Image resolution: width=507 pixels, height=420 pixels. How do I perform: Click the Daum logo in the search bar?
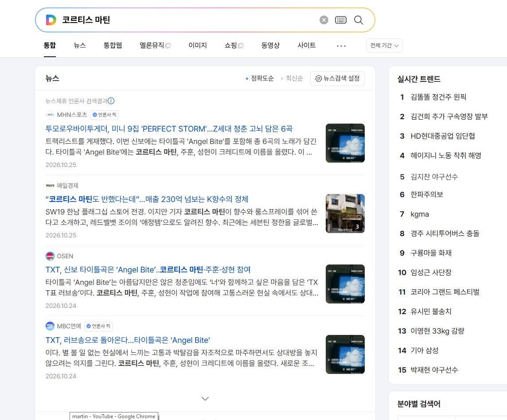coord(51,20)
